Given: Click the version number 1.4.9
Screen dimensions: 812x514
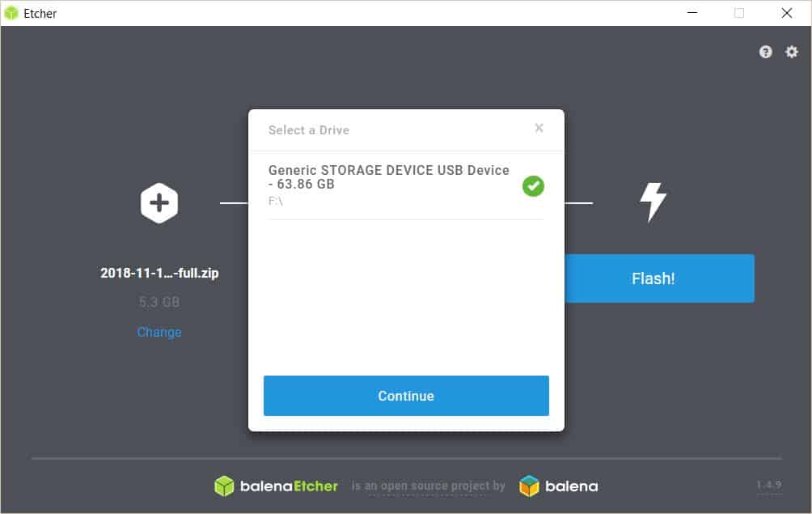Looking at the screenshot, I should (768, 485).
